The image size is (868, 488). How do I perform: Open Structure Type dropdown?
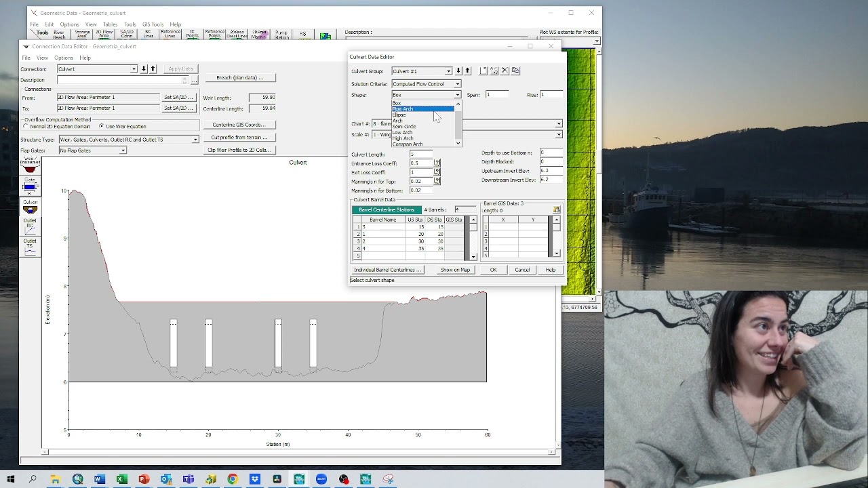click(x=195, y=140)
